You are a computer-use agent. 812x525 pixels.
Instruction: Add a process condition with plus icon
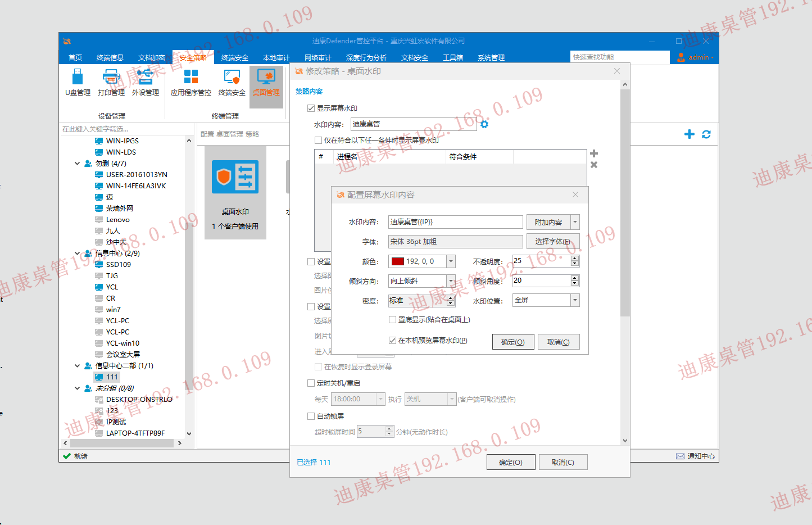(x=594, y=153)
